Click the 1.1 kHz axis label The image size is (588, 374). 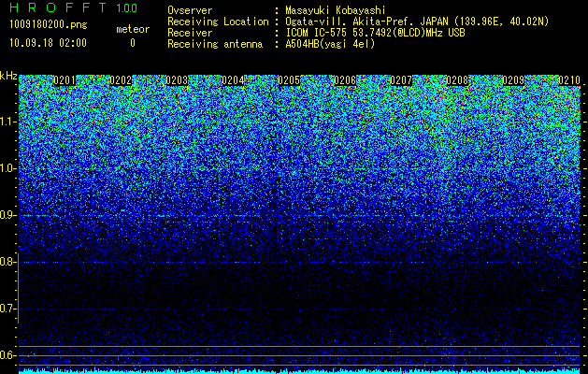(x=7, y=122)
